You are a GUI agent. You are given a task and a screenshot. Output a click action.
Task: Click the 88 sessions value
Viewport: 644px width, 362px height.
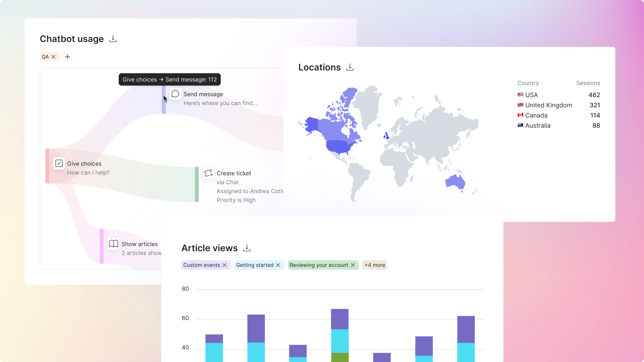pyautogui.click(x=596, y=126)
